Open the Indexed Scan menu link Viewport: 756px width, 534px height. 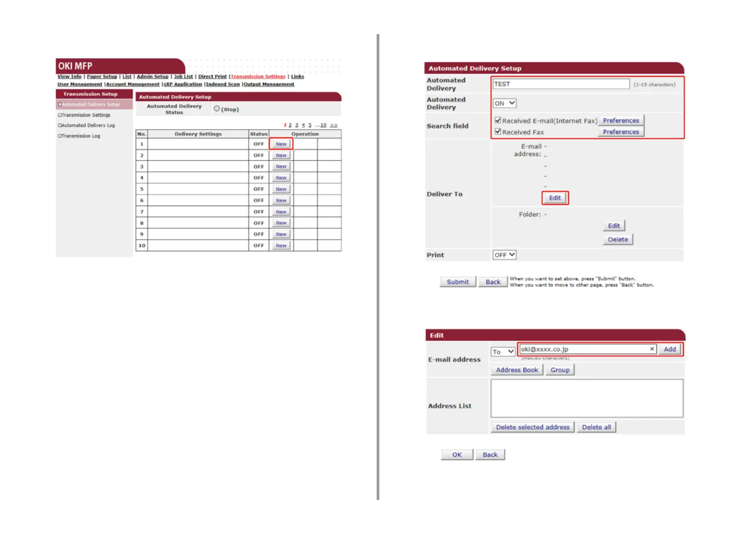(223, 84)
